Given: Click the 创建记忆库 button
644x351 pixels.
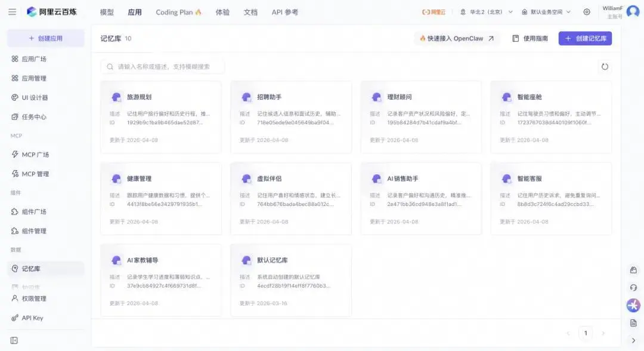Looking at the screenshot, I should point(585,38).
